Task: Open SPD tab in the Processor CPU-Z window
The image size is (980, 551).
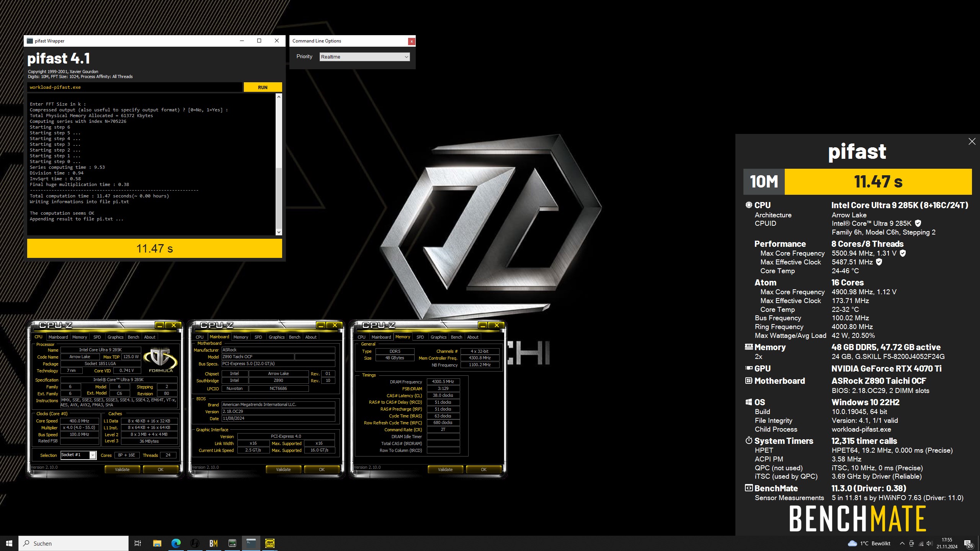Action: [x=97, y=337]
